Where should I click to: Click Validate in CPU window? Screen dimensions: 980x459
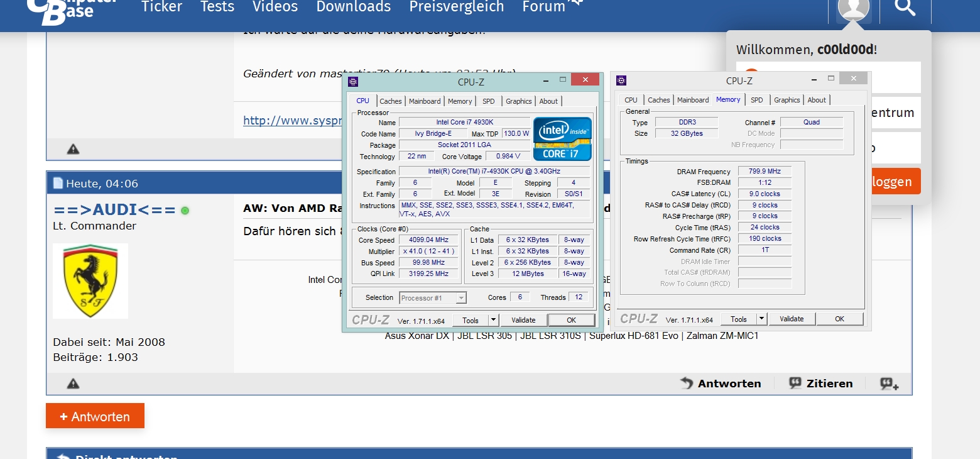[523, 320]
